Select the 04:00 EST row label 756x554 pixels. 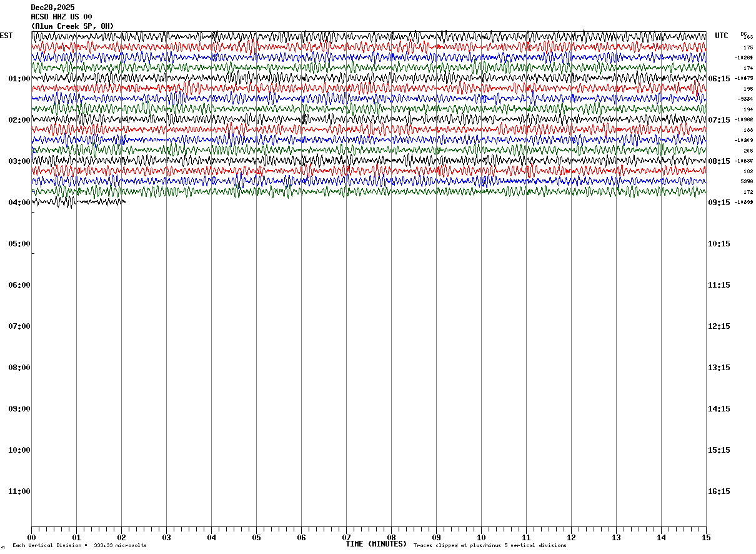19,203
